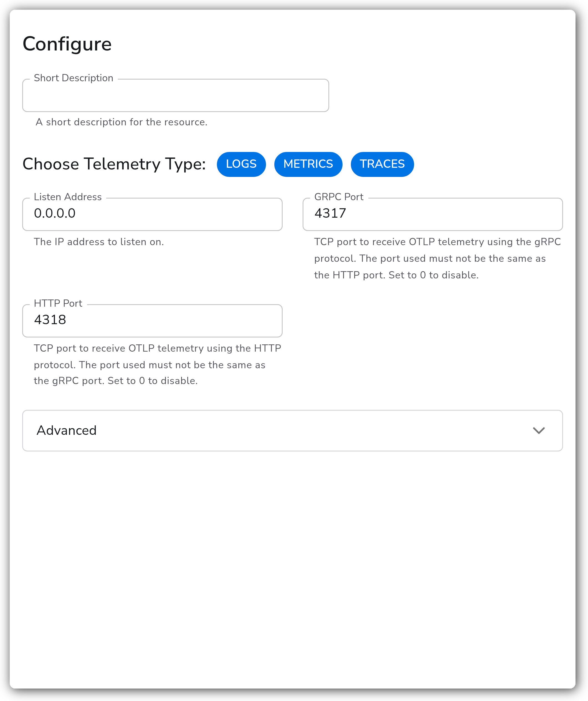Image resolution: width=588 pixels, height=701 pixels.
Task: Click the Short Description input field
Action: coord(176,95)
